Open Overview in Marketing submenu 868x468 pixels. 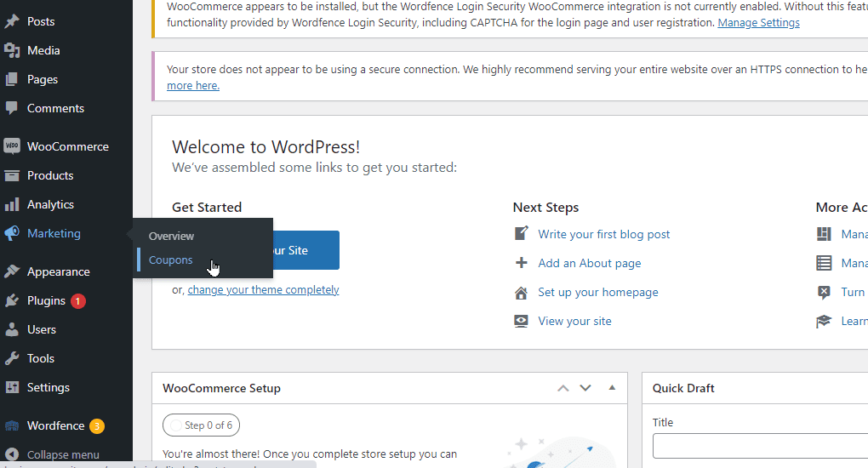tap(171, 236)
